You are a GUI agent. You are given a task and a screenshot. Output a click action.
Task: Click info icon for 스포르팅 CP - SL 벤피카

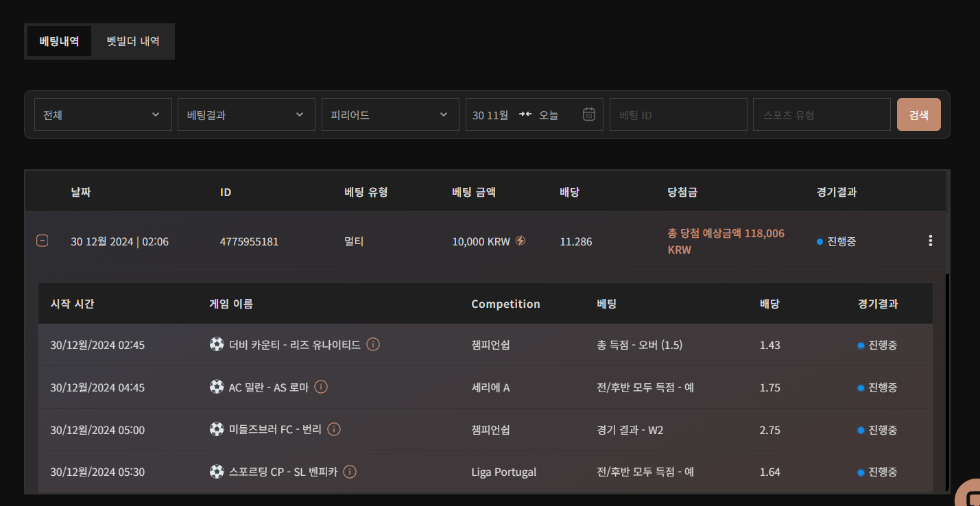(x=350, y=472)
